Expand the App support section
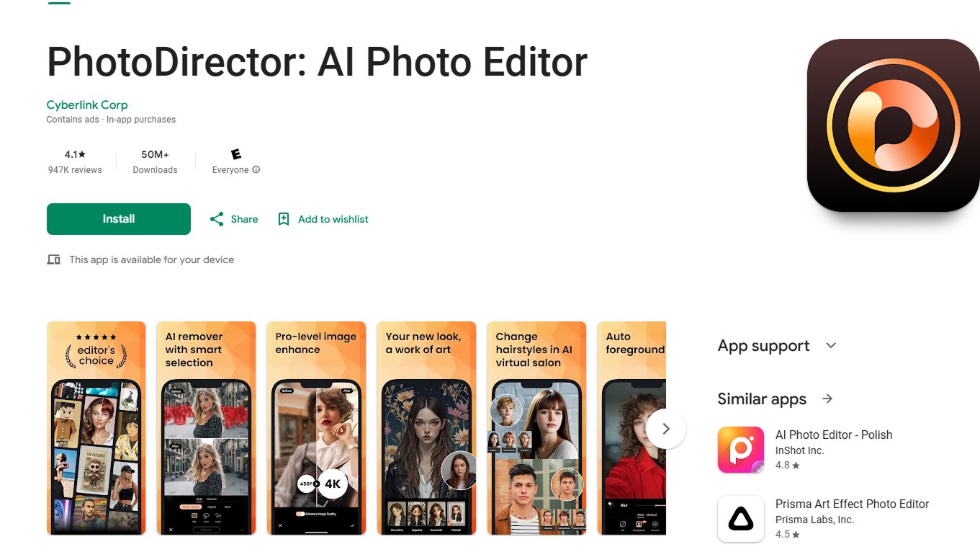The image size is (980, 552). 831,346
